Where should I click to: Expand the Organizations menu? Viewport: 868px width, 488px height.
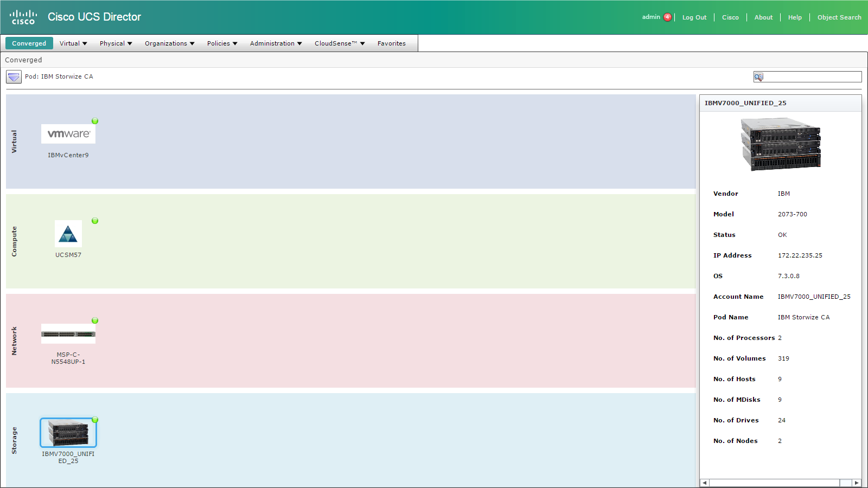click(169, 43)
